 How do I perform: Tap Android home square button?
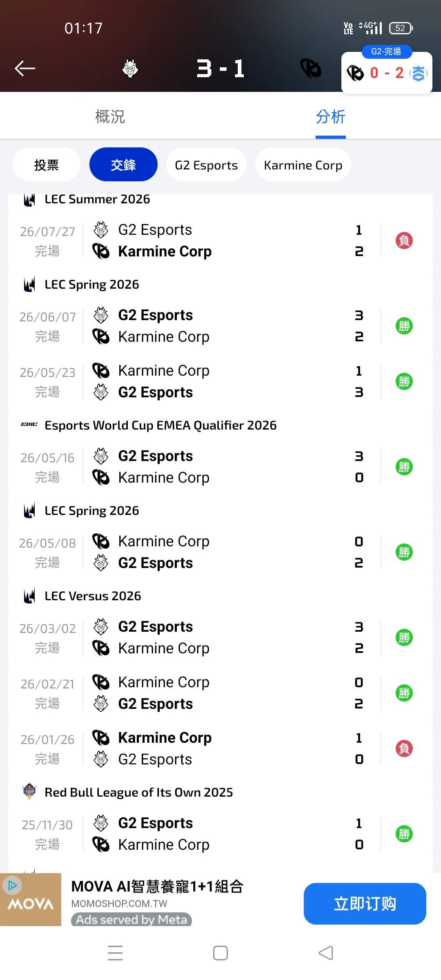(x=220, y=953)
